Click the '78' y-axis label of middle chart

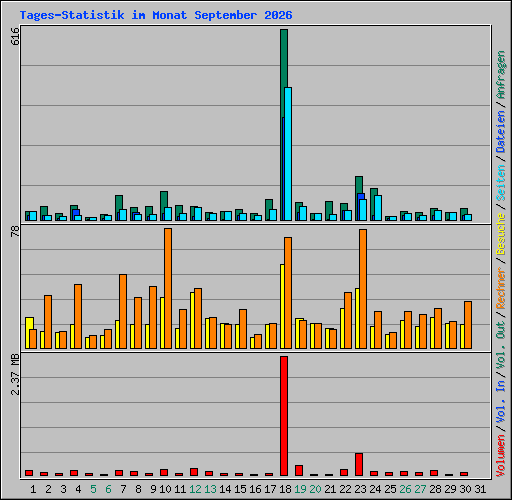16,231
